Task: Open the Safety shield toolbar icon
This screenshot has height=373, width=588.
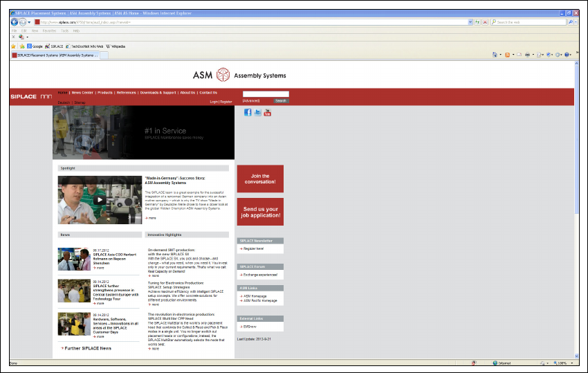Action: pyautogui.click(x=549, y=55)
